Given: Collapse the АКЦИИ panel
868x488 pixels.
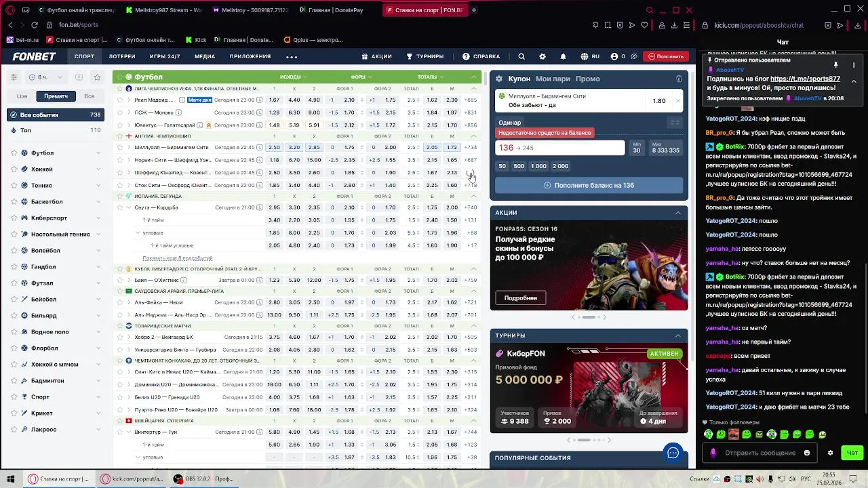Looking at the screenshot, I should pos(677,213).
